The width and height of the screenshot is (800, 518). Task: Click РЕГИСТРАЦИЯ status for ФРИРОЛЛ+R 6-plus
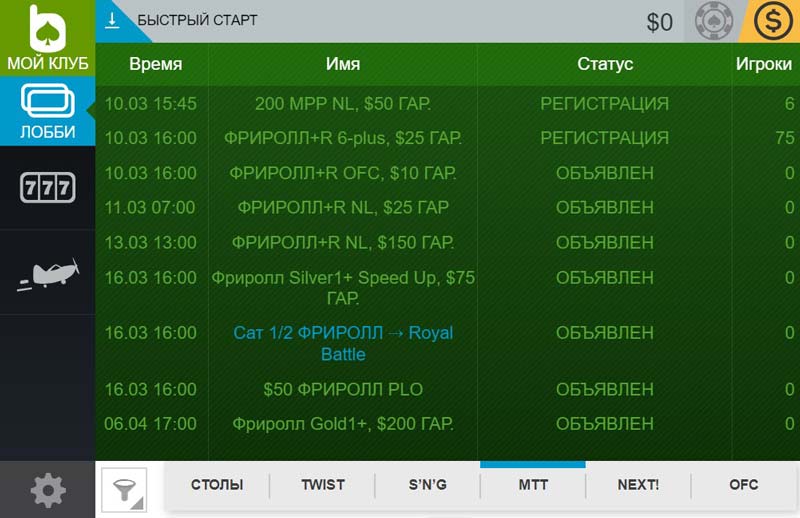tap(605, 138)
